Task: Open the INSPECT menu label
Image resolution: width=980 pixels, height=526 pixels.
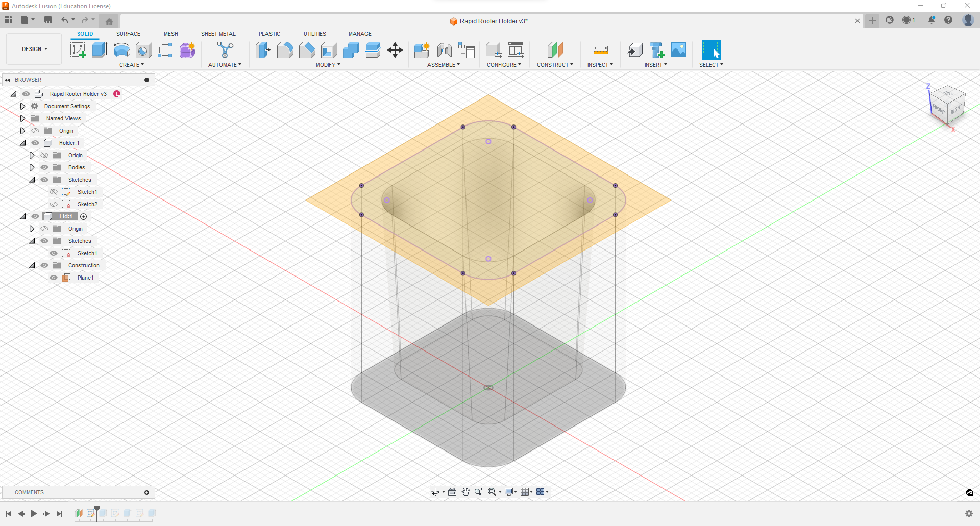Action: (600, 65)
